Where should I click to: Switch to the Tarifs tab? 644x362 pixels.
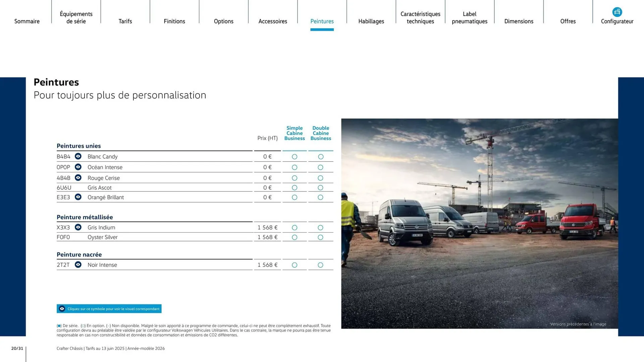125,21
